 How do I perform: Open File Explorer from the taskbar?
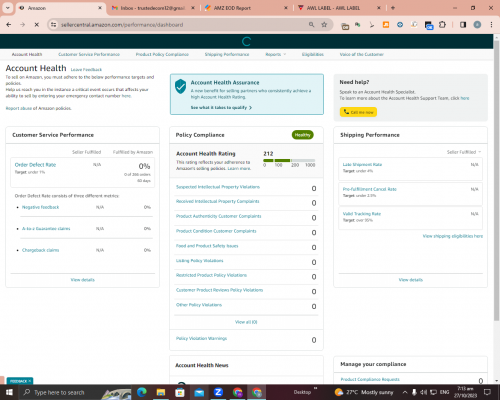click(x=161, y=392)
